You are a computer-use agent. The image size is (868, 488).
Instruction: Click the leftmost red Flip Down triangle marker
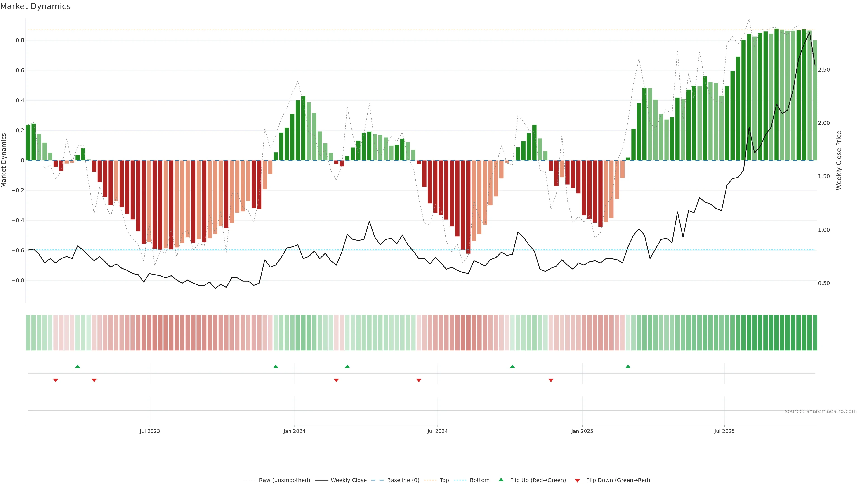(56, 380)
